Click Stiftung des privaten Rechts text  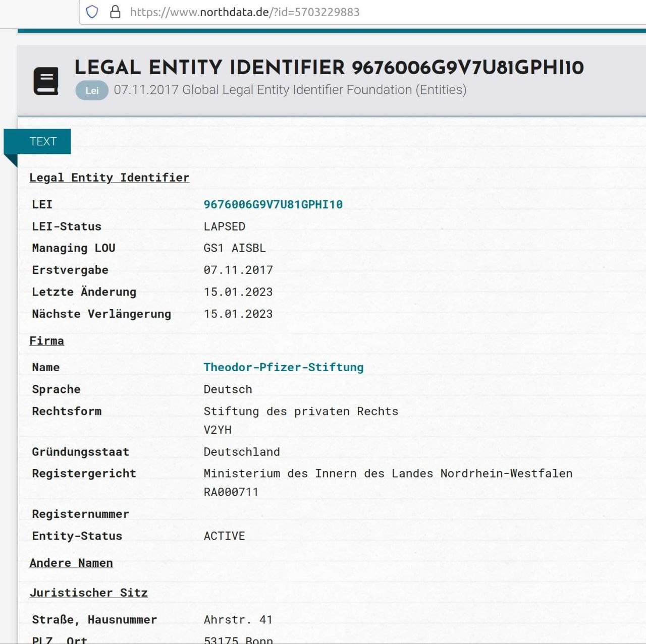pos(301,412)
